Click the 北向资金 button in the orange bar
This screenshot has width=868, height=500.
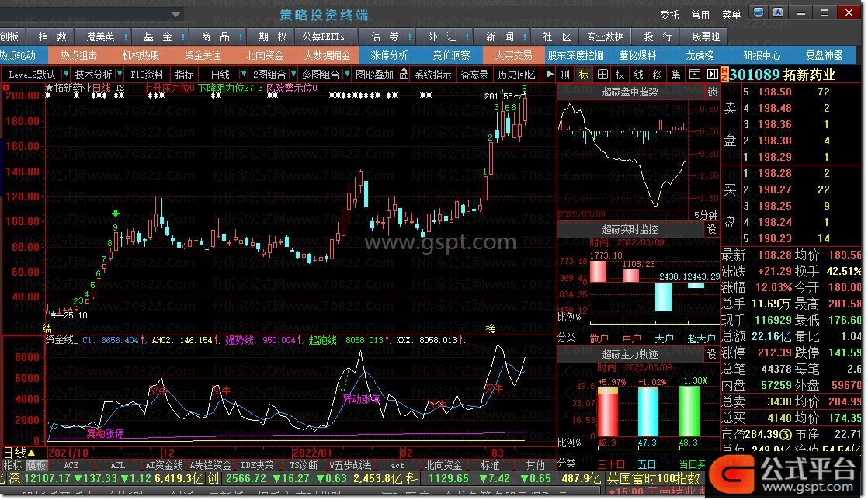pyautogui.click(x=265, y=55)
